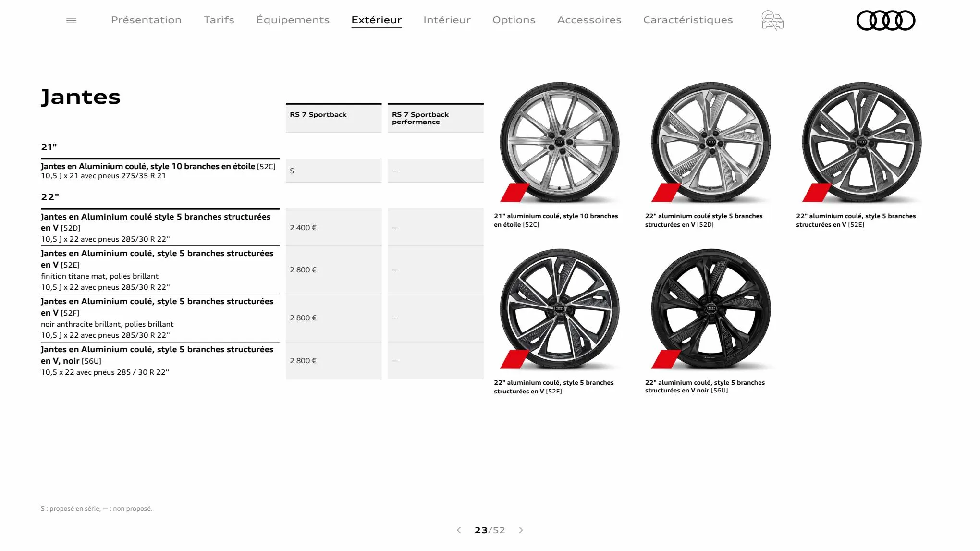The height and width of the screenshot is (551, 980).
Task: Click the performance dash cell for 52C
Action: [436, 171]
